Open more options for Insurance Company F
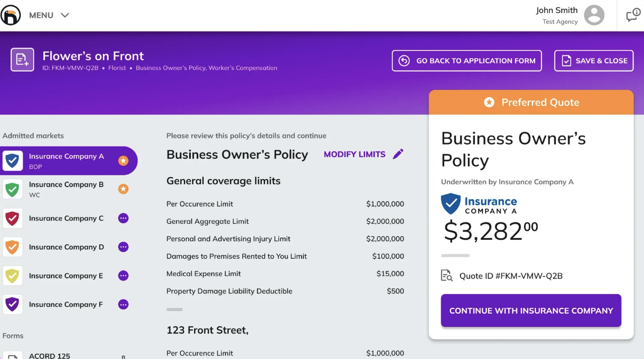Viewport: 644px width, 359px height. pos(123,304)
